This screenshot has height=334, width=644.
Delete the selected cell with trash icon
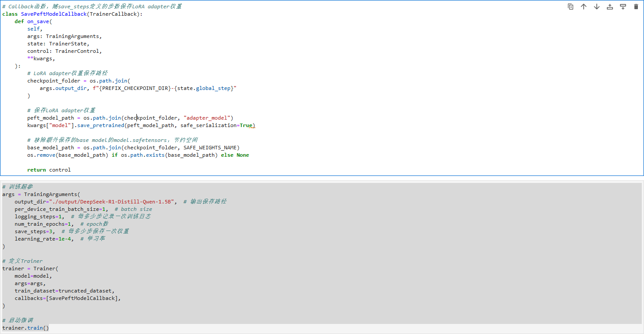click(636, 7)
